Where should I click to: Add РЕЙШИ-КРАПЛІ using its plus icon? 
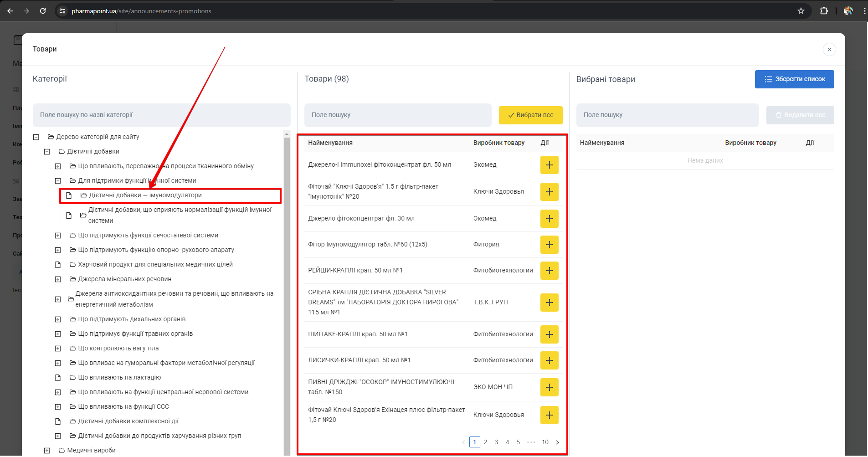(x=549, y=271)
